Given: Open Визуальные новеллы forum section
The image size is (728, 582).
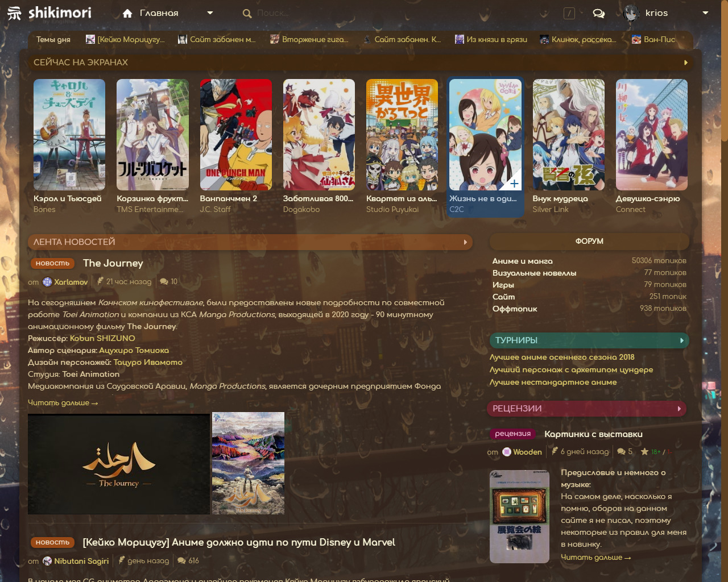Looking at the screenshot, I should tap(535, 273).
